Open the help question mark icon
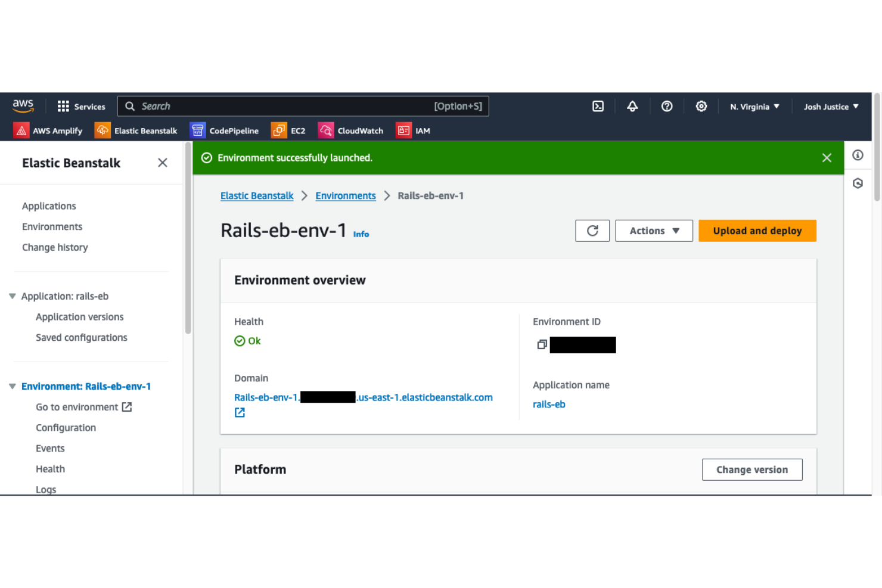882x588 pixels. pyautogui.click(x=667, y=106)
